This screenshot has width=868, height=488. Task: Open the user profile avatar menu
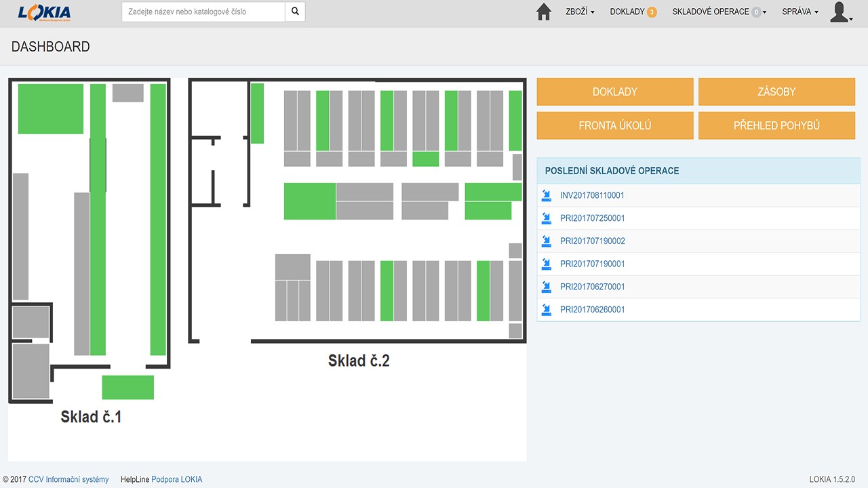coord(841,12)
